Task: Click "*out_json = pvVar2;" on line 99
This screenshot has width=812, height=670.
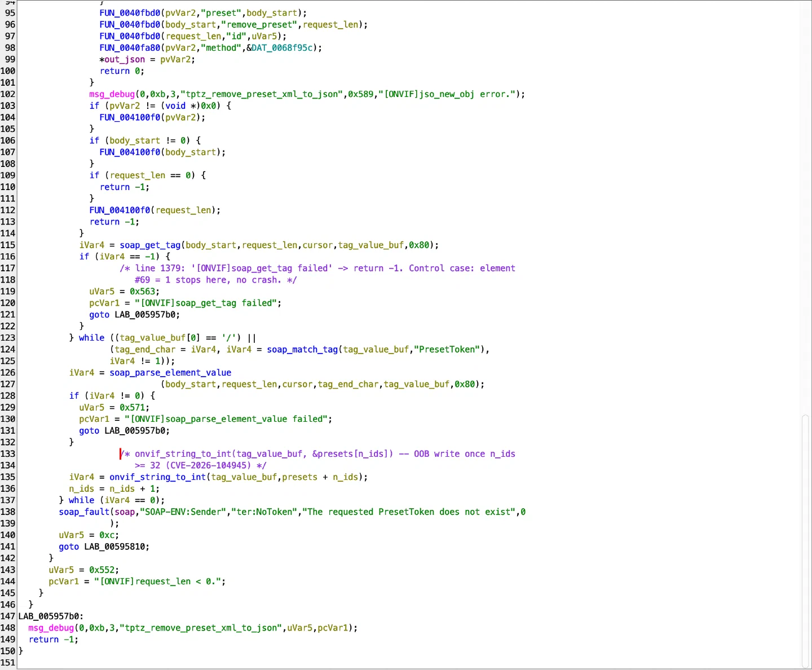Action: [x=147, y=59]
